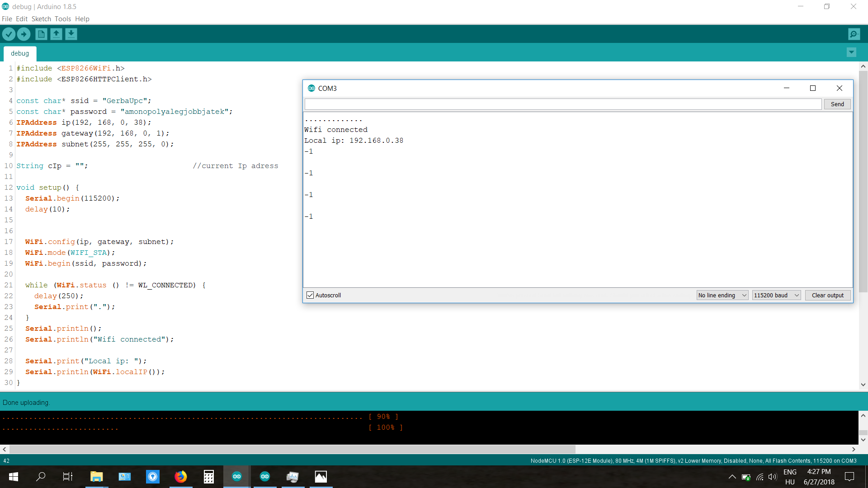Disable Autoscroll in the serial monitor
Viewport: 868px width, 488px height.
click(x=310, y=295)
